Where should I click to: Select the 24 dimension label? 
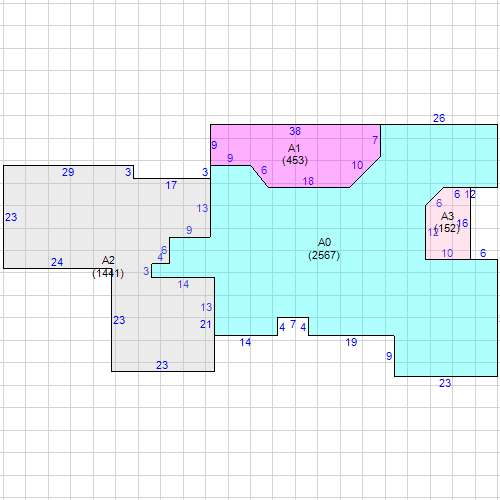pyautogui.click(x=57, y=262)
